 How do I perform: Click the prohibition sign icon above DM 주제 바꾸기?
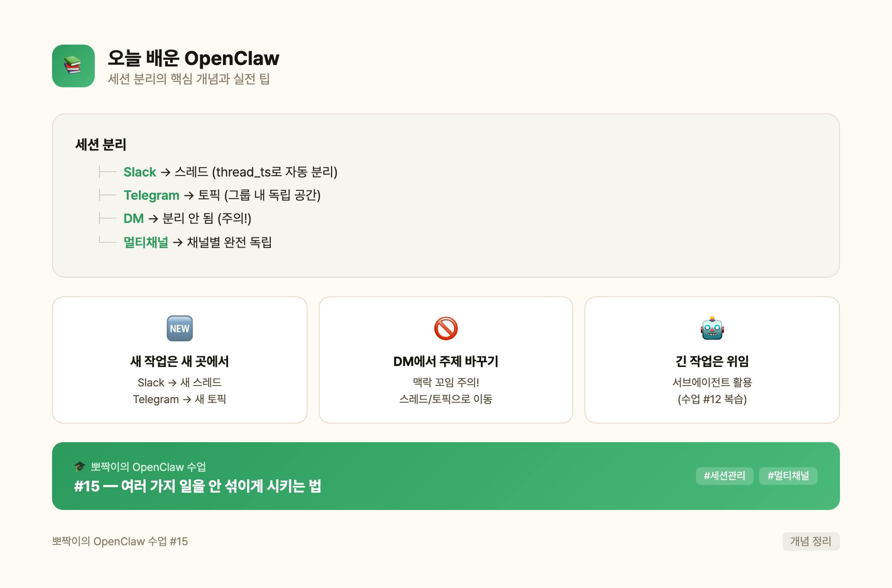click(x=446, y=329)
